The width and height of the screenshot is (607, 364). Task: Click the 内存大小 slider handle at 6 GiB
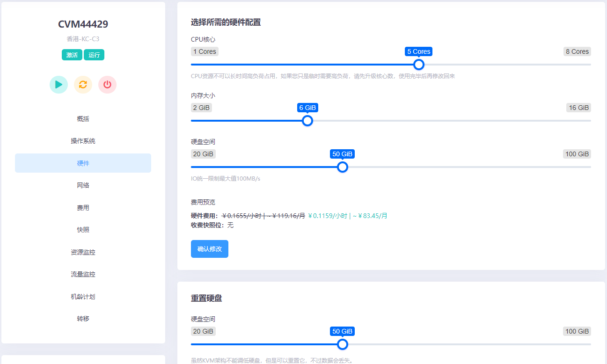coord(307,121)
